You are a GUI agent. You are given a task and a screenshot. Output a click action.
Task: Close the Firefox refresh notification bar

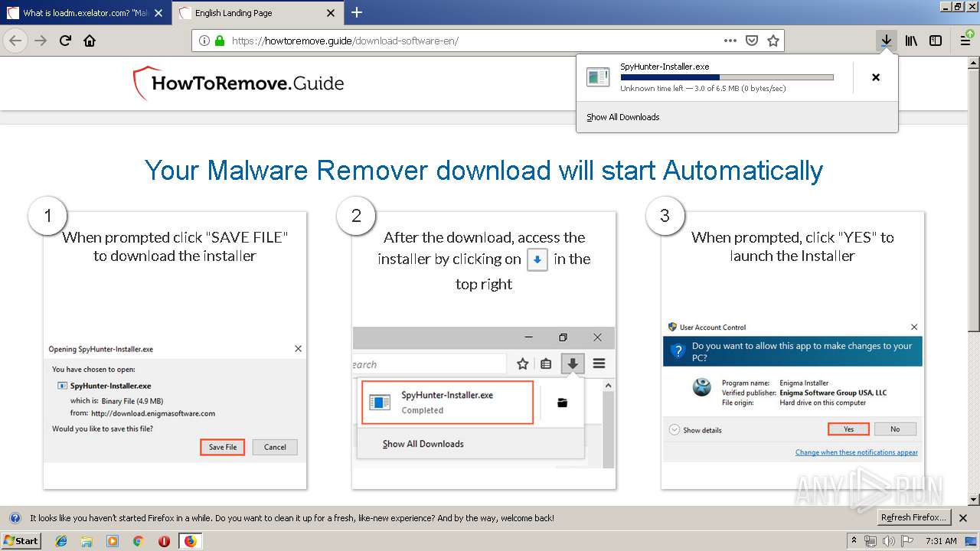[963, 518]
